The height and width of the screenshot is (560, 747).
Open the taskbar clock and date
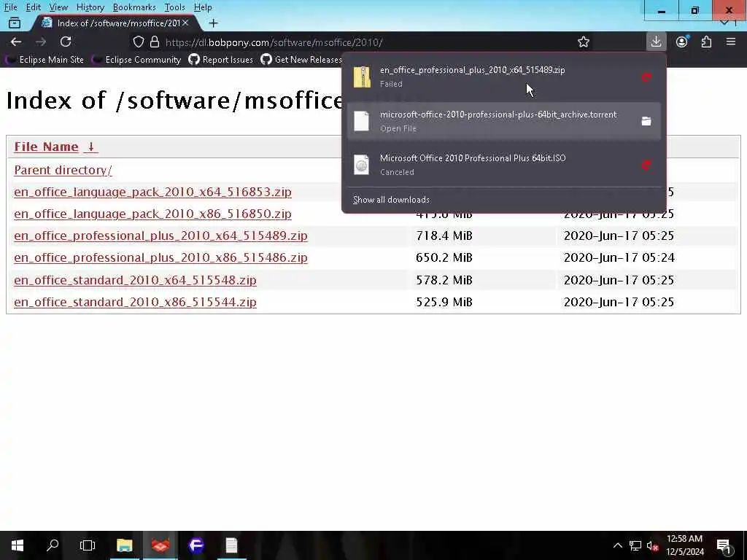684,545
